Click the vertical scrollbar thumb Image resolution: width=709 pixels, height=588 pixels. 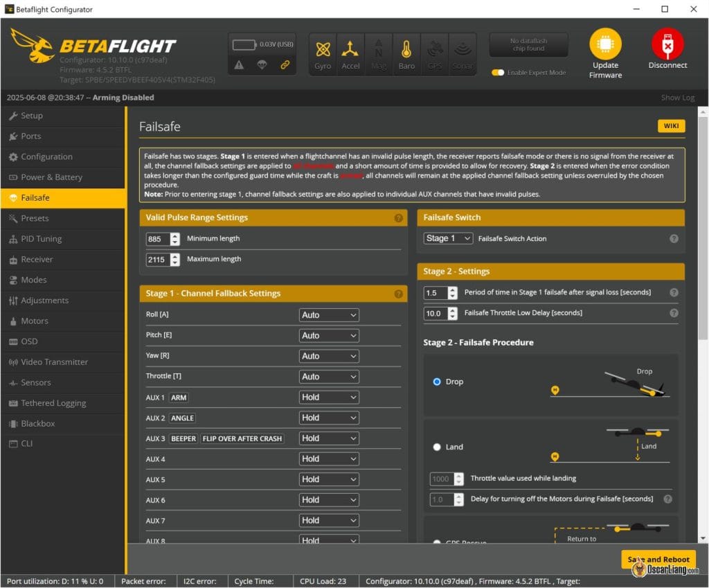coord(703,229)
